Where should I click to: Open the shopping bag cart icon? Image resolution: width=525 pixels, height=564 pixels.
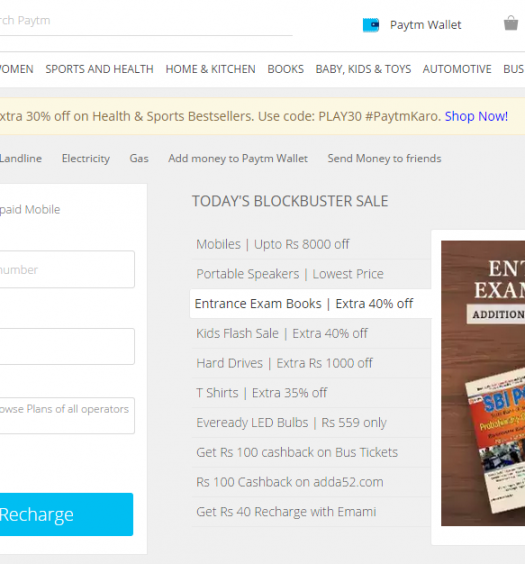[x=511, y=23]
